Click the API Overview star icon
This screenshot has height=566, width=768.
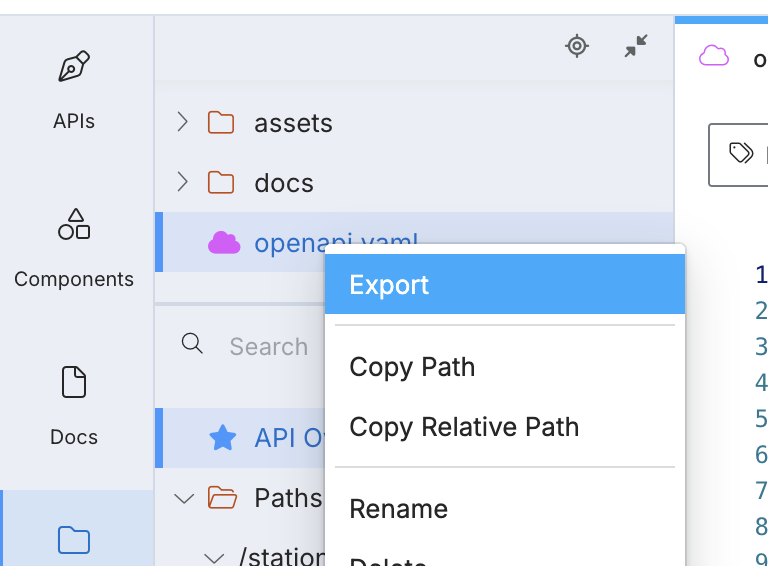(222, 438)
